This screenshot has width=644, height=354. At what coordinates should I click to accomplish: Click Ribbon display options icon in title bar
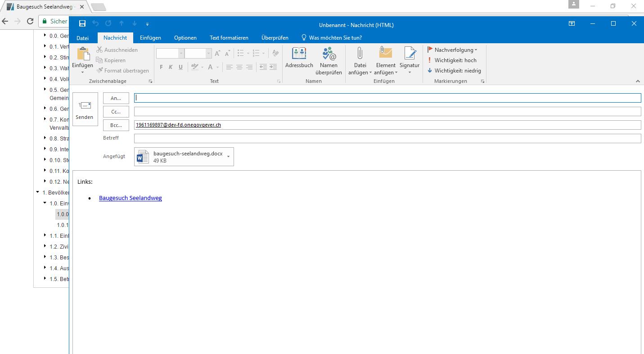pos(572,24)
